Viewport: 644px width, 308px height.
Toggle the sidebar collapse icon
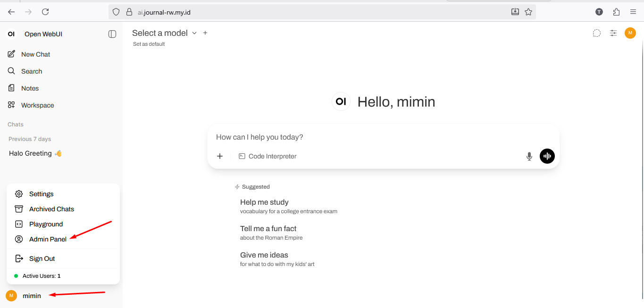[x=112, y=34]
